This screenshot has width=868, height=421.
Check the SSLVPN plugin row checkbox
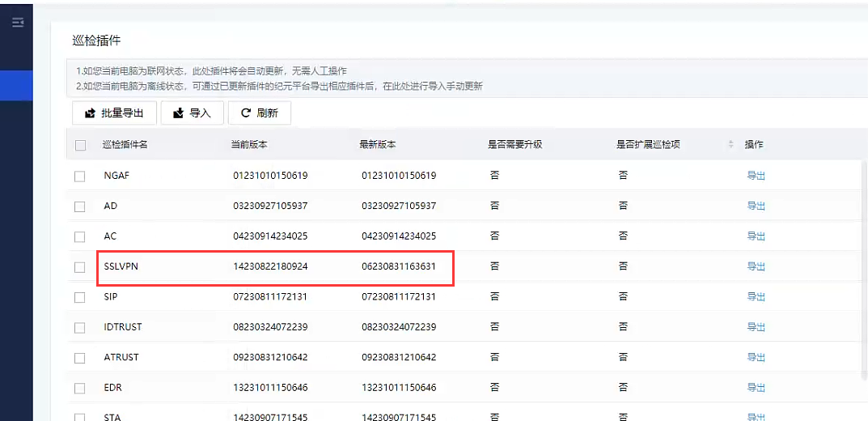point(80,267)
